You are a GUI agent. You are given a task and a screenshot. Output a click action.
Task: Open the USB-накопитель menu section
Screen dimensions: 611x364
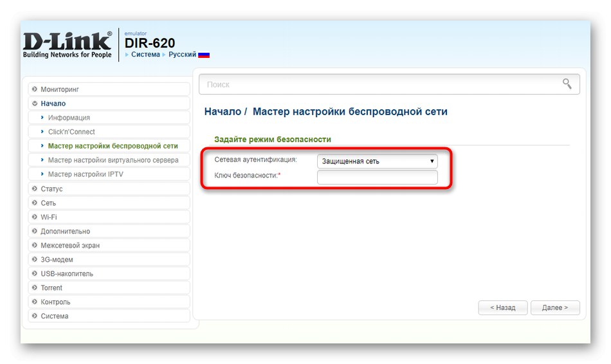tap(109, 273)
